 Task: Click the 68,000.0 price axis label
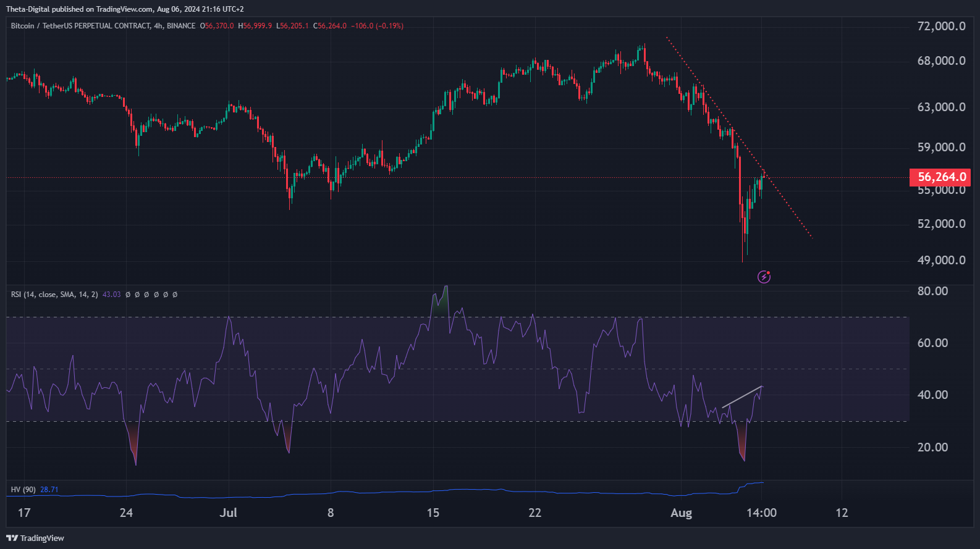pyautogui.click(x=941, y=61)
